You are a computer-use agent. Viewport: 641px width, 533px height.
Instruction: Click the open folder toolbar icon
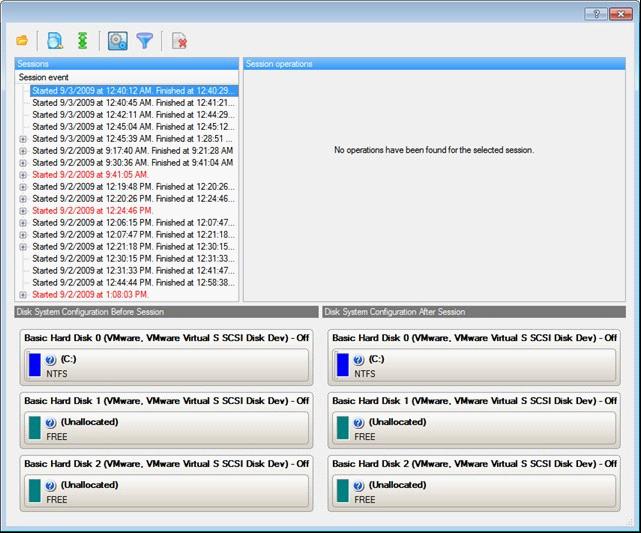[22, 41]
